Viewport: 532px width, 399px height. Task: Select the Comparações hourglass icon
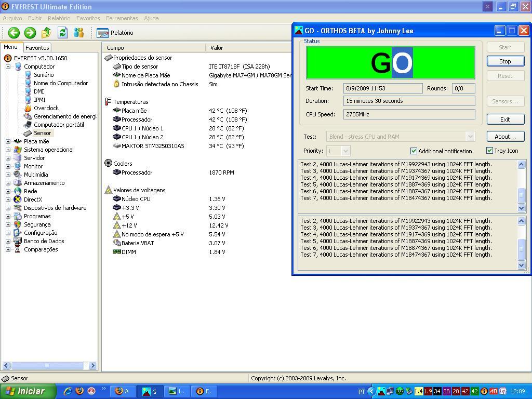[x=18, y=249]
